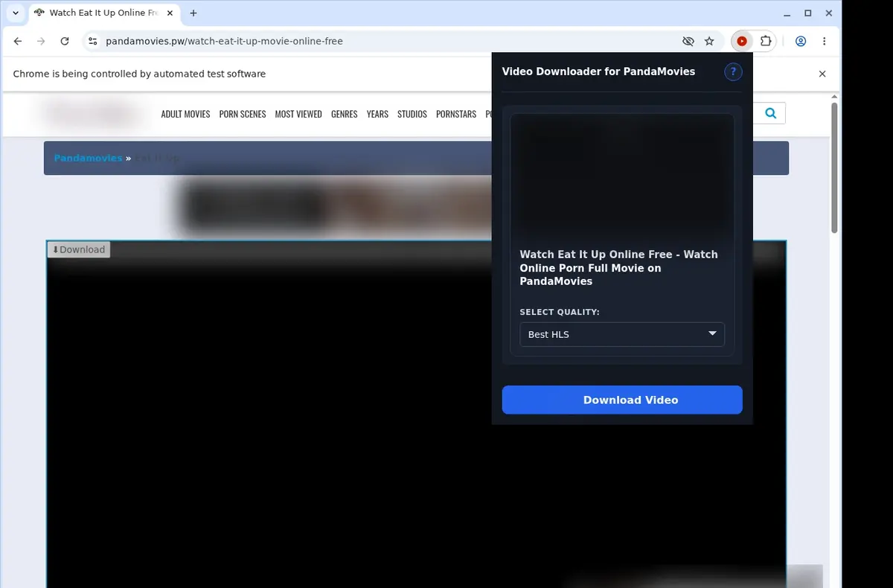
Task: Click the blurred site logo
Action: 93,114
